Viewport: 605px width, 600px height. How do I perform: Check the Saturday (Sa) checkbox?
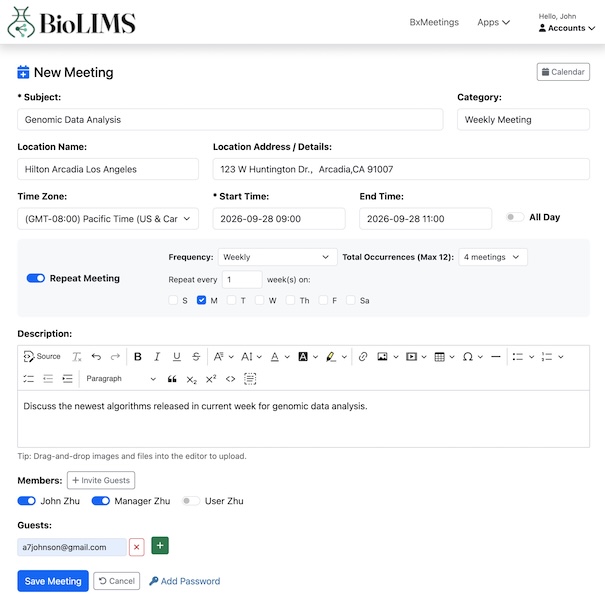tap(351, 300)
